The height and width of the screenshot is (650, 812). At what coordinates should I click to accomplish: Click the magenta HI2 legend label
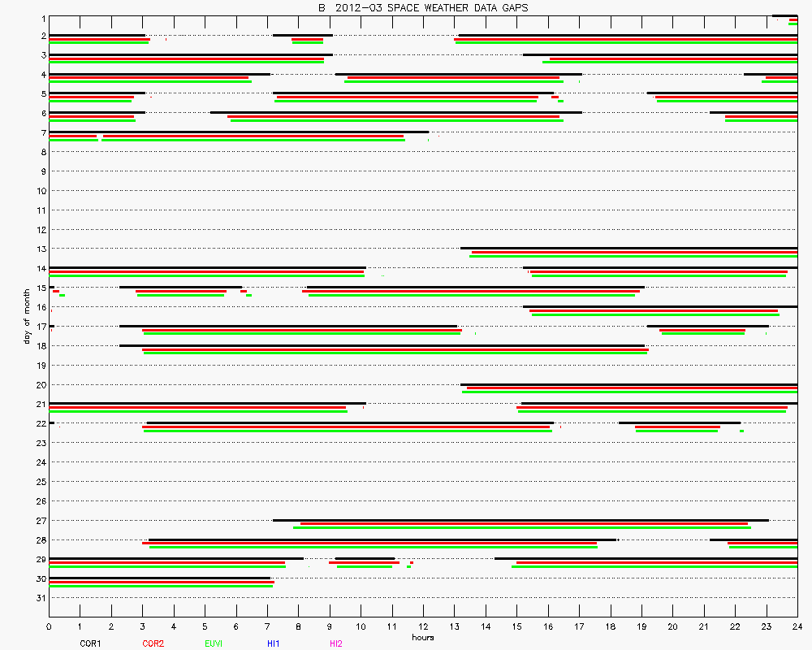(x=335, y=643)
